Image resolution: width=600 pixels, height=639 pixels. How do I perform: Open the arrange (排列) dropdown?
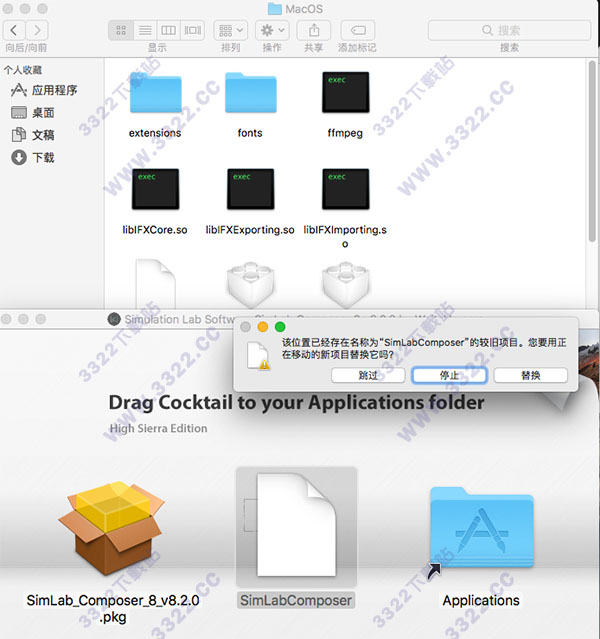click(x=231, y=30)
